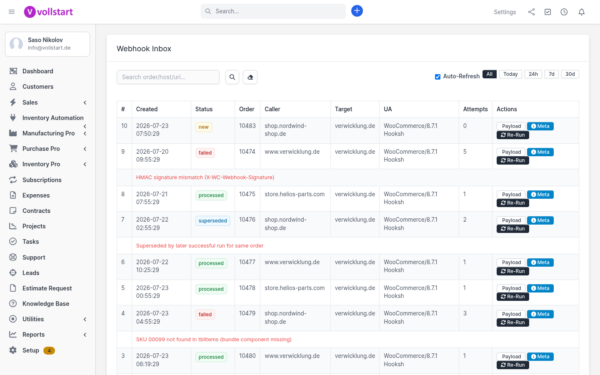Image resolution: width=600 pixels, height=375 pixels.
Task: Click the 'superseded' status badge
Action: coord(213,221)
